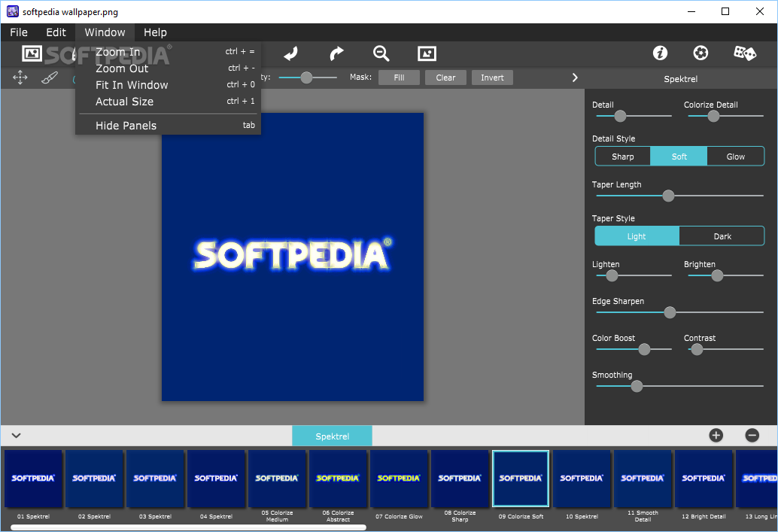
Task: Select Sharp detail style
Action: pyautogui.click(x=623, y=157)
